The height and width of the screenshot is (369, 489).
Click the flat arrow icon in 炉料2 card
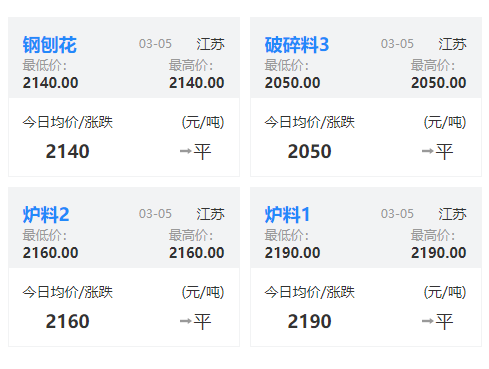(185, 321)
